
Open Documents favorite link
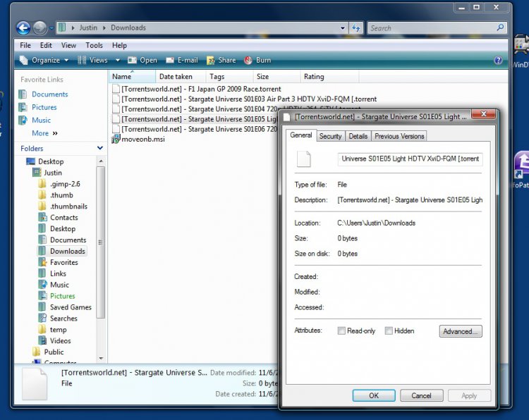click(x=49, y=94)
